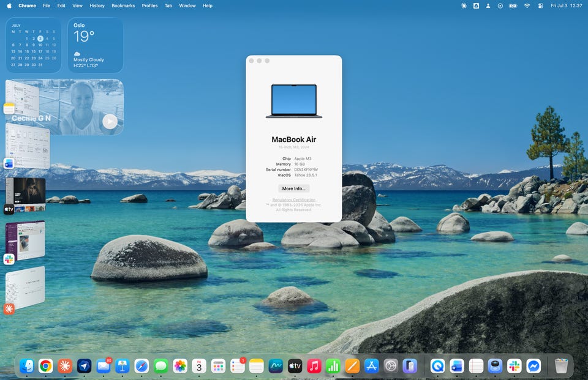Launch Safari from the dock

(141, 366)
